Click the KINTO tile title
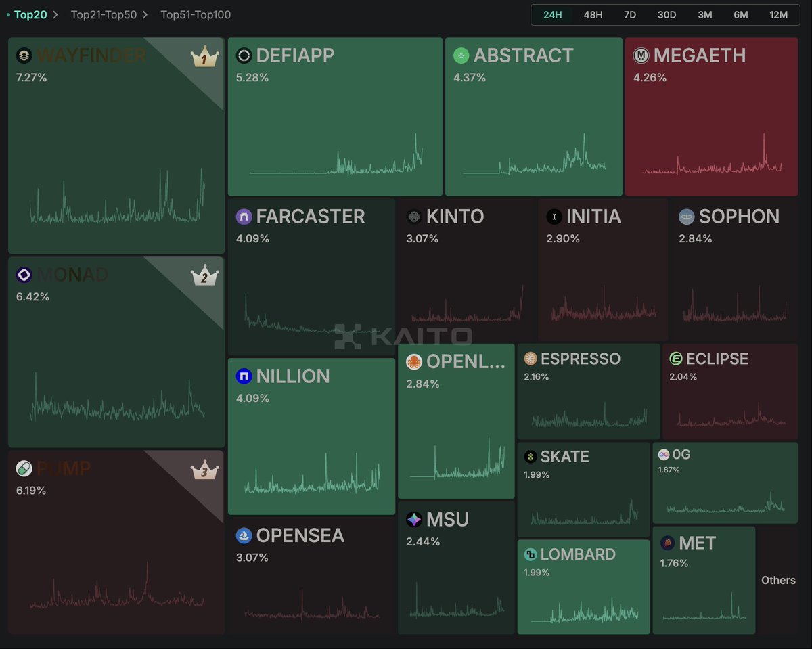 point(455,217)
